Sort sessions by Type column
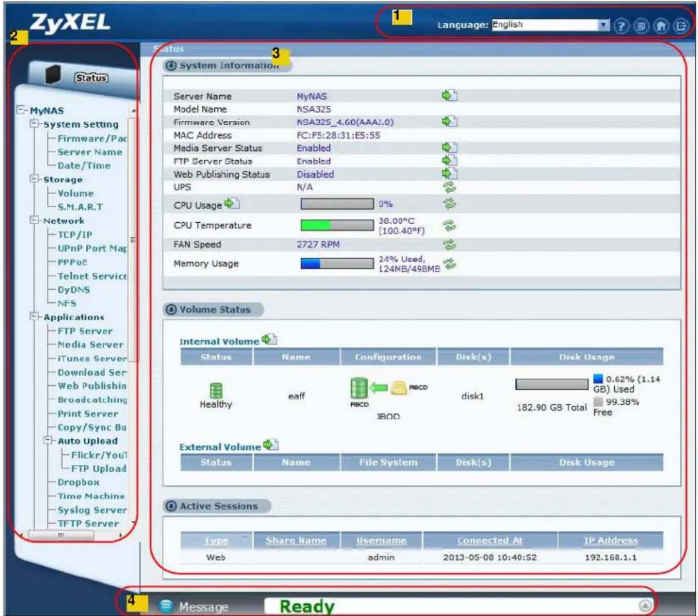698x616 pixels. click(x=217, y=540)
